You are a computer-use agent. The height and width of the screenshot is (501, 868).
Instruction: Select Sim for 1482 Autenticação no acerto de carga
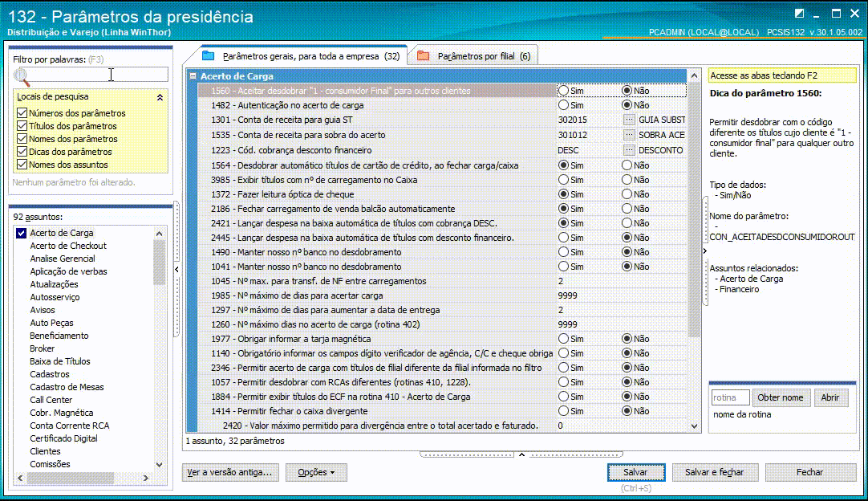click(x=563, y=104)
